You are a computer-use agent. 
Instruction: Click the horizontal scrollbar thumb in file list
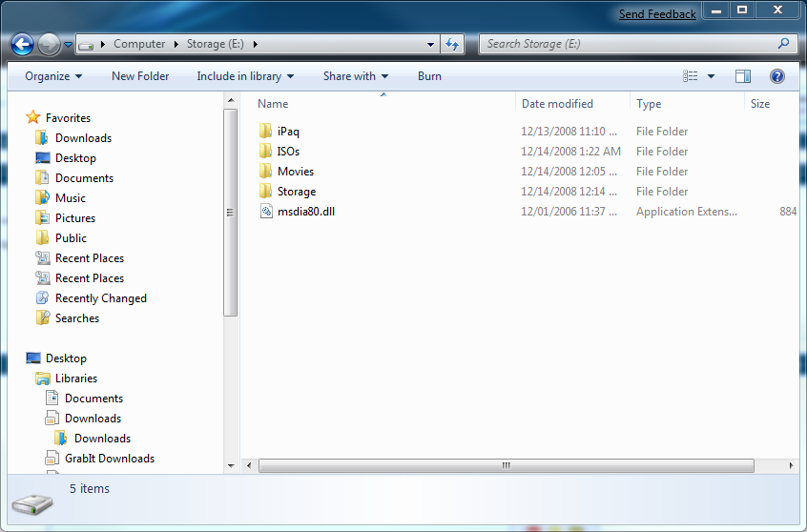507,465
